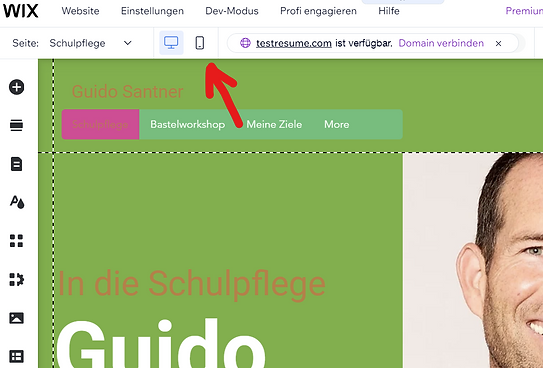Select the Bastelworkshop nav tab

tap(187, 124)
